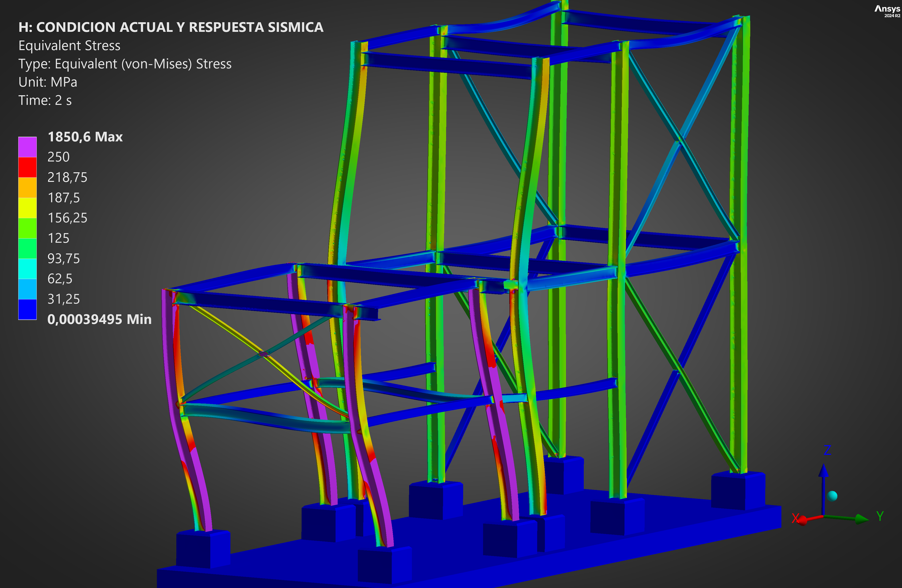Click the 0,00039495 Min legend value
The height and width of the screenshot is (588, 902).
[x=99, y=319]
